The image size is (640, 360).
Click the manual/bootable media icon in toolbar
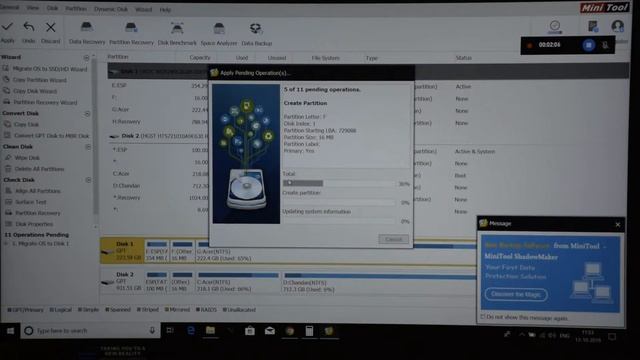pos(593,27)
